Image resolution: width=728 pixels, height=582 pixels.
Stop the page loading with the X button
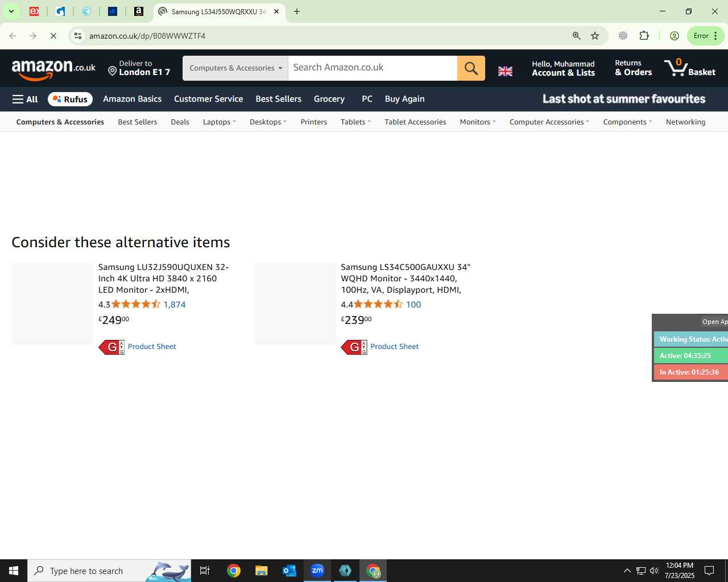coord(53,36)
